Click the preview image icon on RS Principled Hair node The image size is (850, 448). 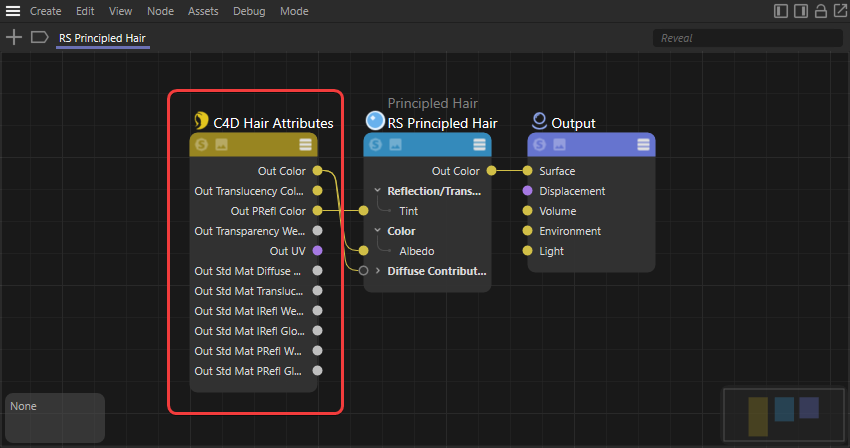point(396,145)
